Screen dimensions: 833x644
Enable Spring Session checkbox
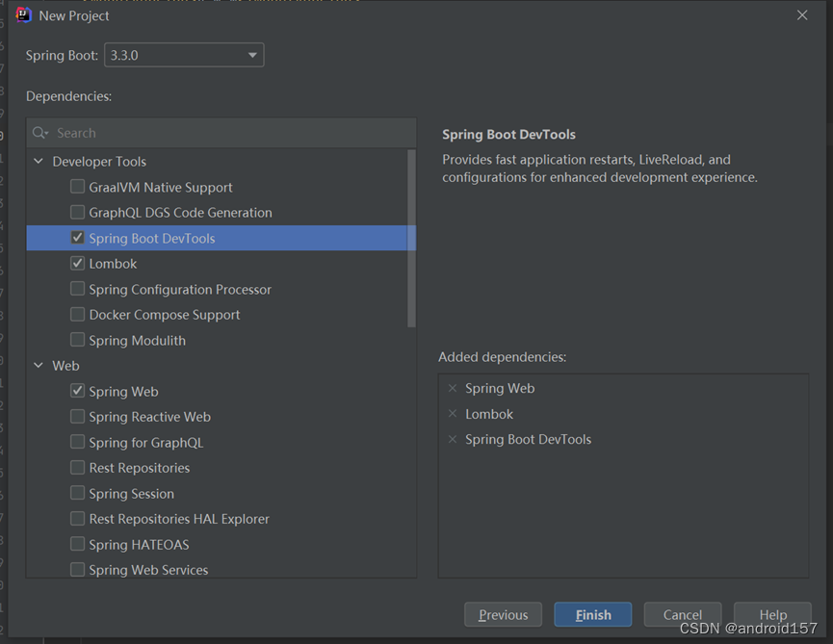tap(78, 493)
